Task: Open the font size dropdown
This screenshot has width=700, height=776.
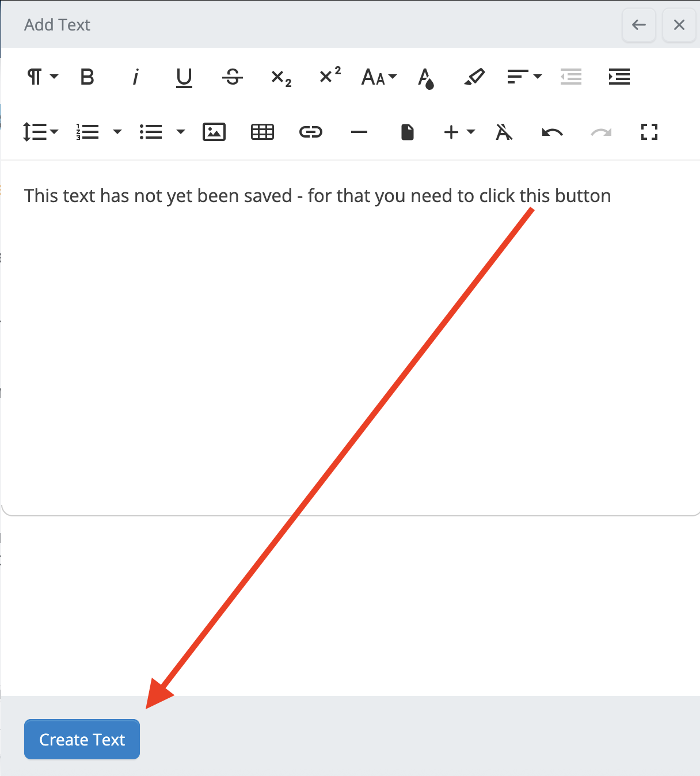Action: [x=378, y=77]
